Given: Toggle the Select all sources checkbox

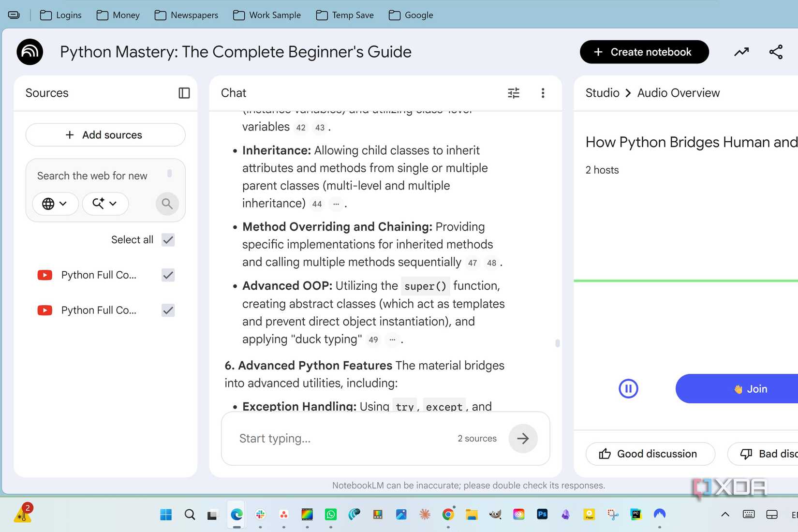Looking at the screenshot, I should click(x=168, y=240).
